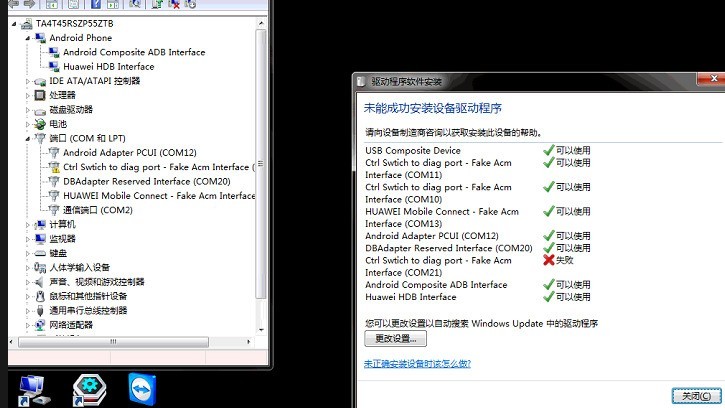
Task: Select DBAdapter Reserved Interface (COM20) in device tree
Action: pos(147,181)
